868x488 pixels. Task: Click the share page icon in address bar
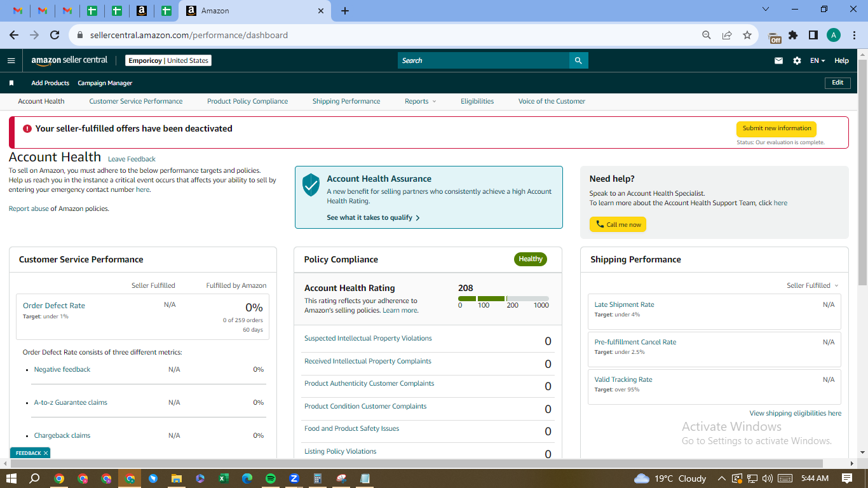(x=727, y=35)
